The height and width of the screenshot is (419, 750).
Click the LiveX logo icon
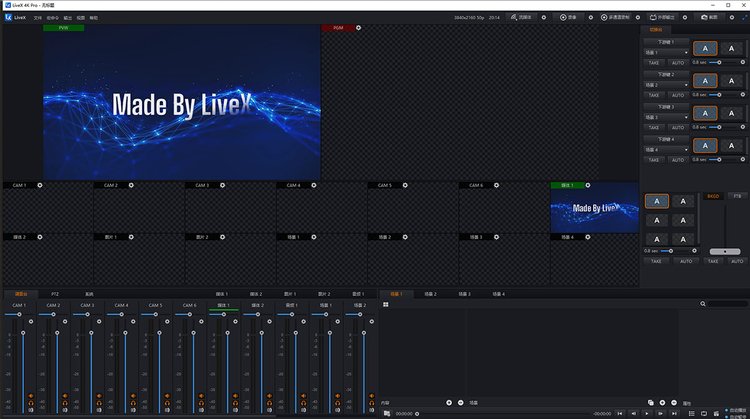coord(8,17)
